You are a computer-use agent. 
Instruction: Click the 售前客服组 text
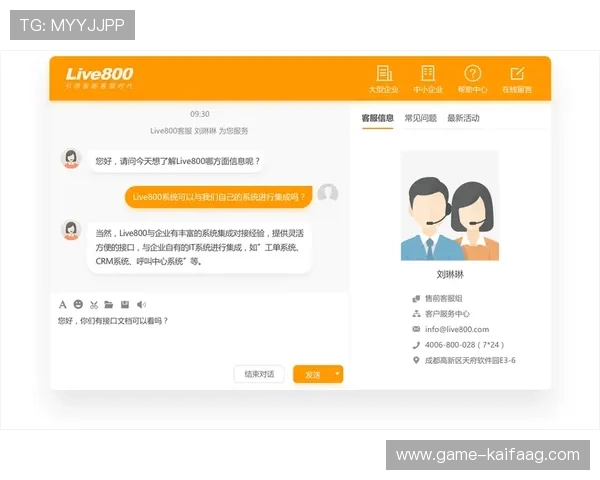(x=443, y=299)
